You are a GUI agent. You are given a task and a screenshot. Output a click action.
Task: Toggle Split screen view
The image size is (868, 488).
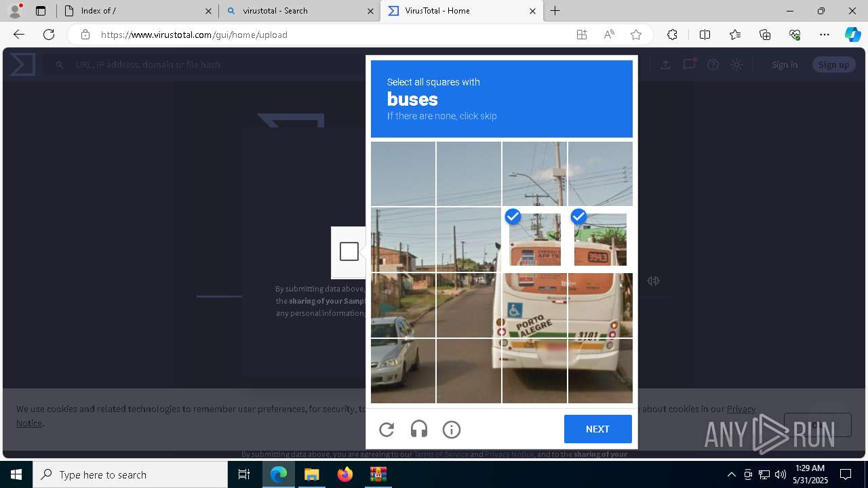click(705, 35)
